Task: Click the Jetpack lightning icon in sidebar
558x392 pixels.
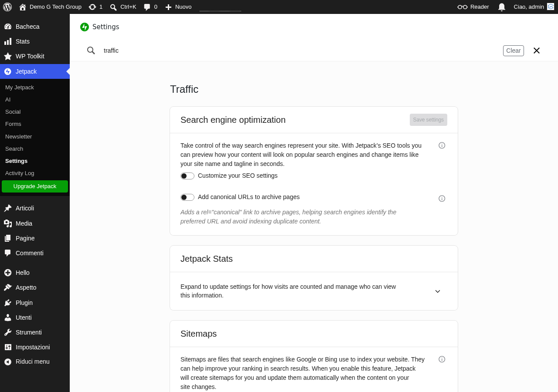Action: (8, 71)
